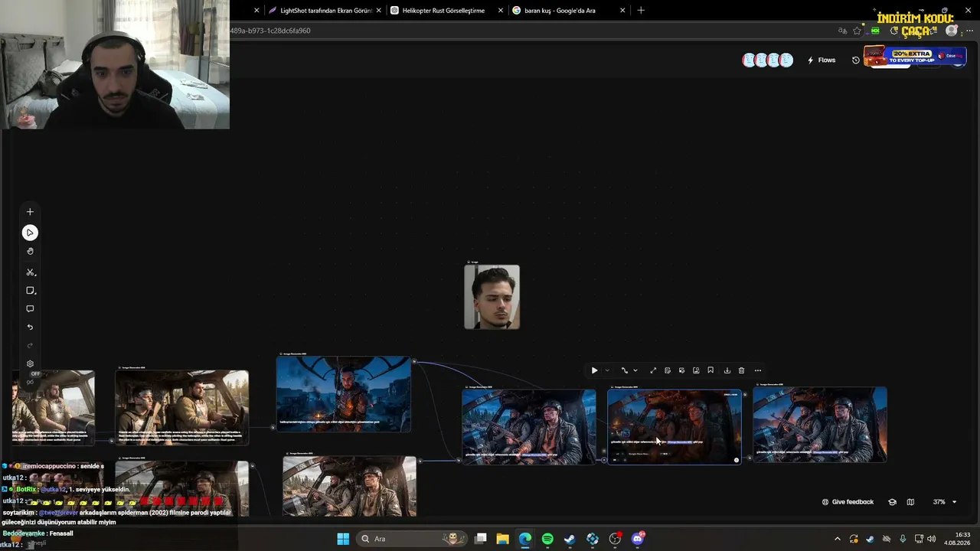The height and width of the screenshot is (551, 980).
Task: Click the translate page icon in address bar
Action: (x=842, y=31)
